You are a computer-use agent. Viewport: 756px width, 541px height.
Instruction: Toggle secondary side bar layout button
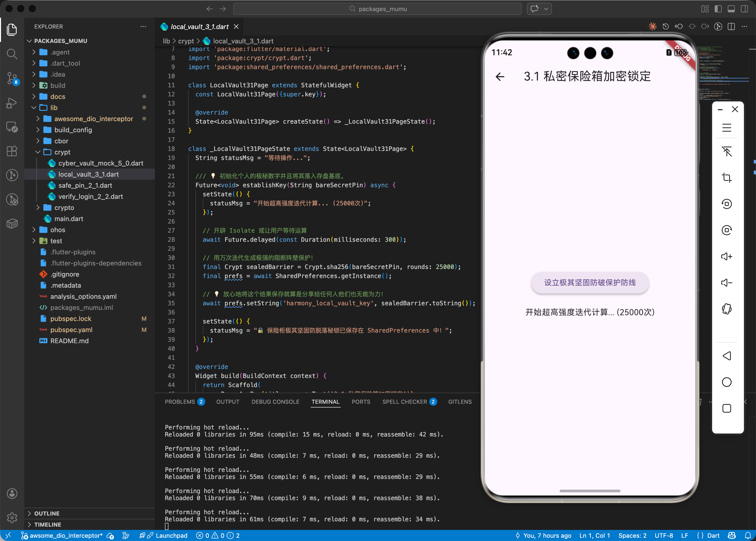pyautogui.click(x=744, y=9)
